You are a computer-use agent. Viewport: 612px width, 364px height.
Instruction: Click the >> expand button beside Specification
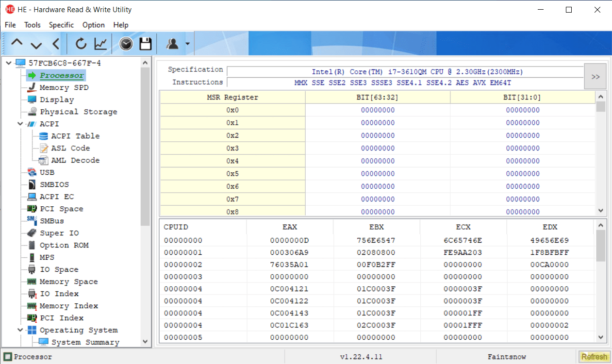coord(595,77)
